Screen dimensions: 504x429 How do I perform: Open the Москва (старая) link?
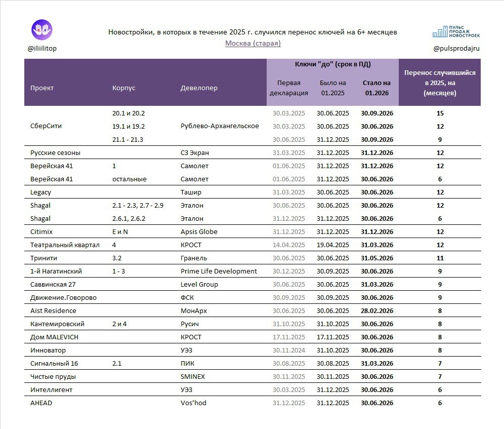[253, 43]
